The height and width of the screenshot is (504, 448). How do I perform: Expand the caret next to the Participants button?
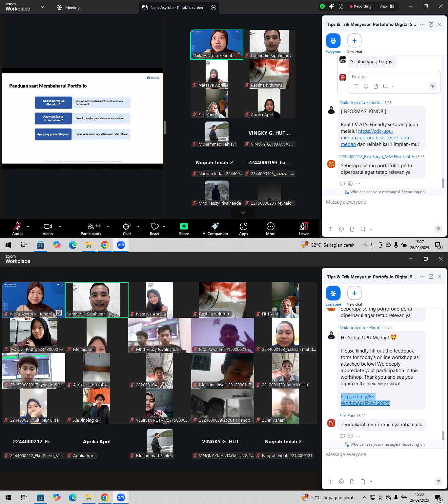108,226
